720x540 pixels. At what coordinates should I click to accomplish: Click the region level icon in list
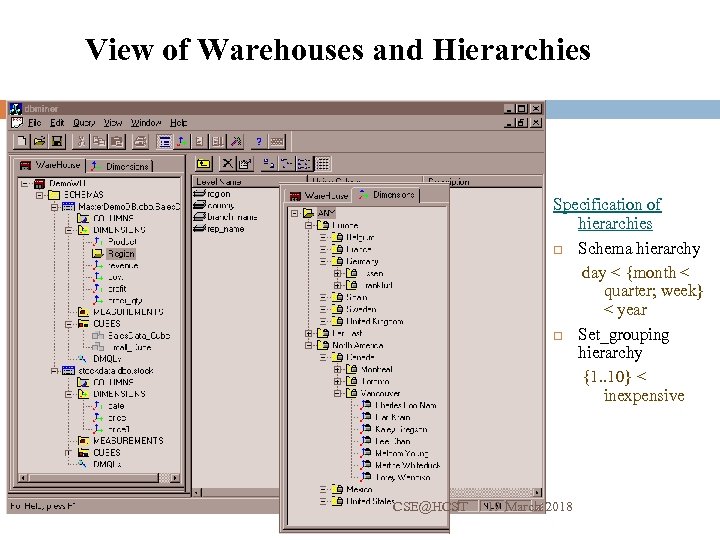(199, 194)
